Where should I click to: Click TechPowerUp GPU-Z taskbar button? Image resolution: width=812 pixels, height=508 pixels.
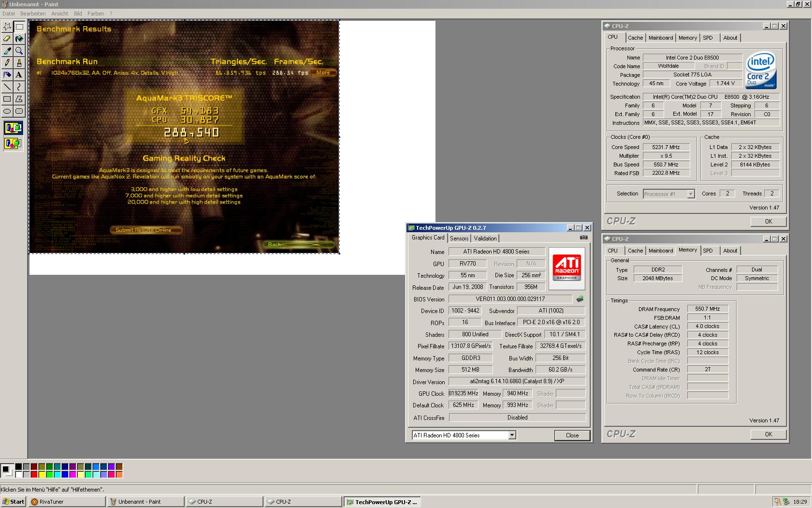tap(382, 502)
